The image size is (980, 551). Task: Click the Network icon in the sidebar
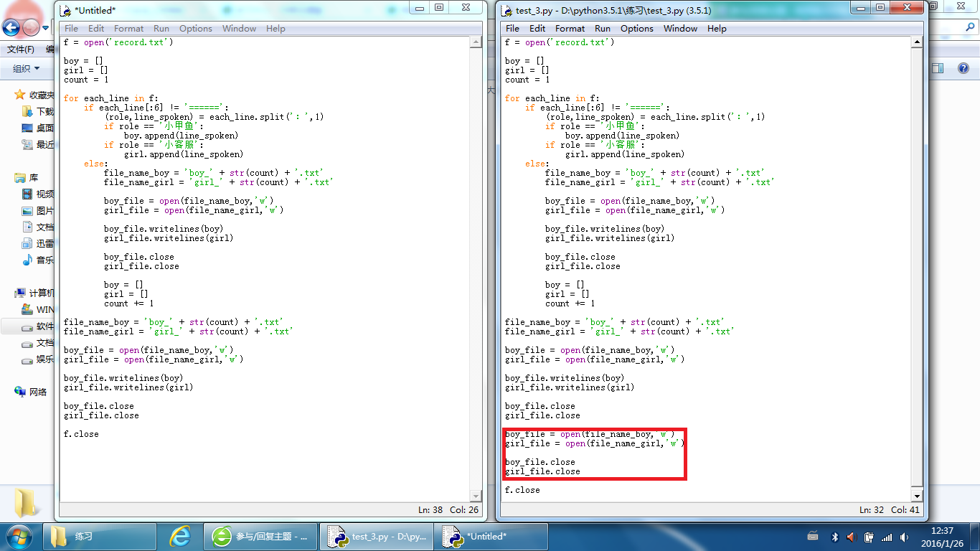(20, 392)
